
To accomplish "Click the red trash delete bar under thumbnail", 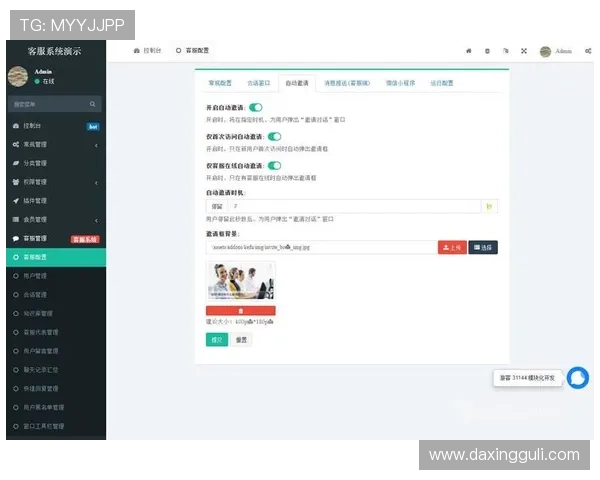I will 241,310.
